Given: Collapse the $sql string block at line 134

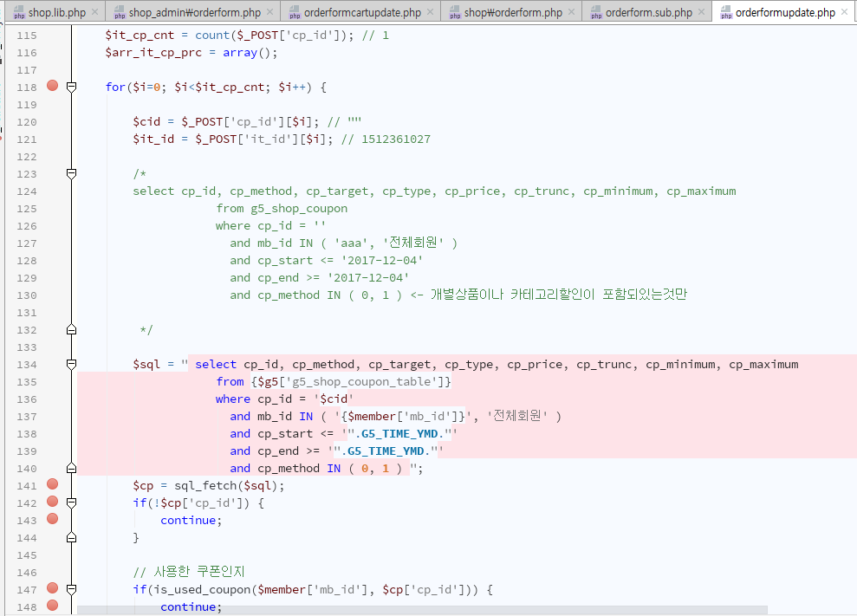Looking at the screenshot, I should point(72,364).
